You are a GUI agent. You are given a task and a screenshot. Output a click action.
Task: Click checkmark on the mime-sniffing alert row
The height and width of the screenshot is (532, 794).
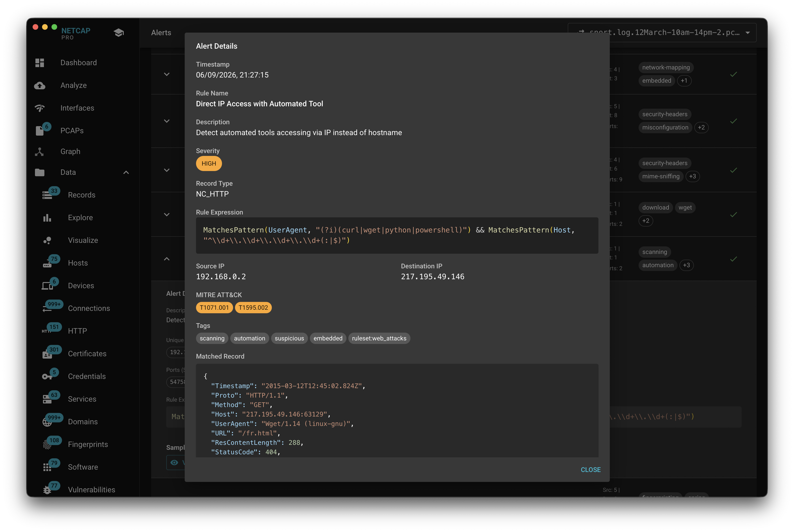pos(734,170)
